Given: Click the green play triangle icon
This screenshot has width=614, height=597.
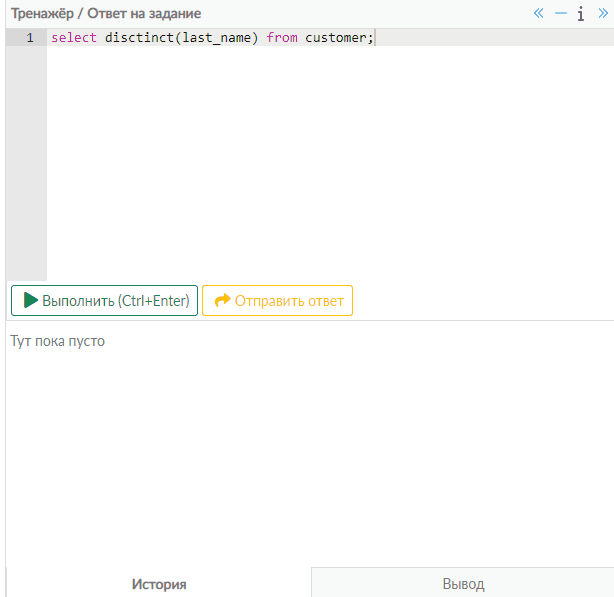Looking at the screenshot, I should [30, 301].
